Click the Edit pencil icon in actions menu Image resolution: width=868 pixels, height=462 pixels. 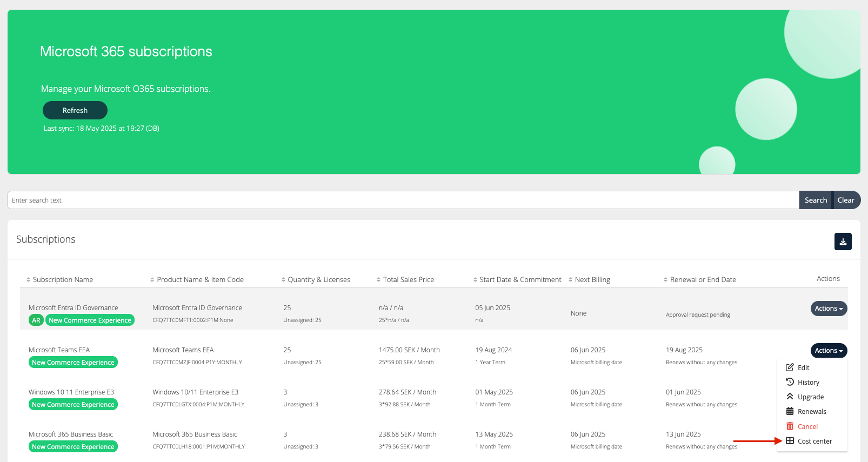[790, 367]
